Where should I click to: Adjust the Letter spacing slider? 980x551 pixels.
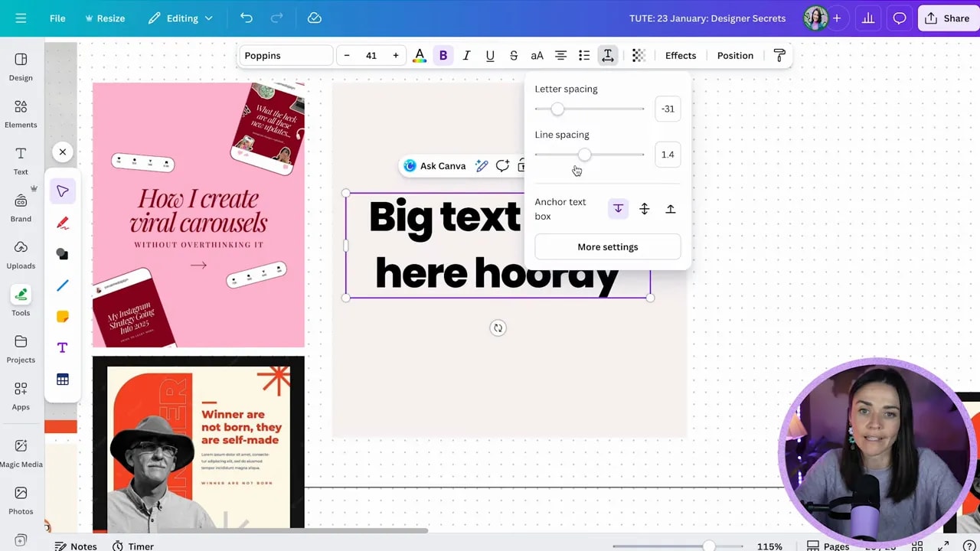[557, 109]
